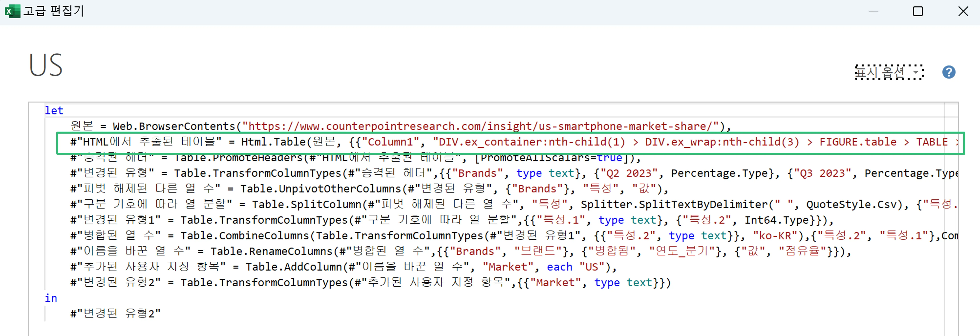Click the #"변경된 유형2" = Table.TransformColumnTypes line
The image size is (980, 336).
click(x=371, y=282)
